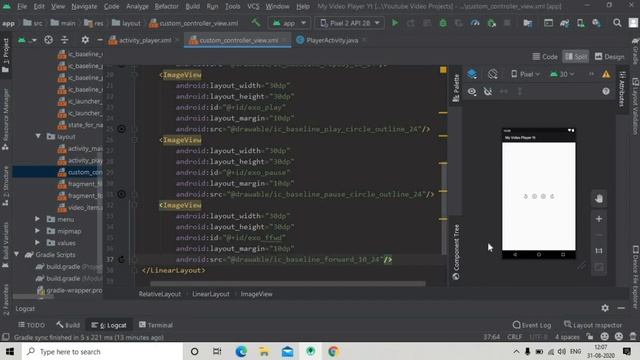The height and width of the screenshot is (360, 640).
Task: Open the app run configuration dropdown
Action: 289,23
